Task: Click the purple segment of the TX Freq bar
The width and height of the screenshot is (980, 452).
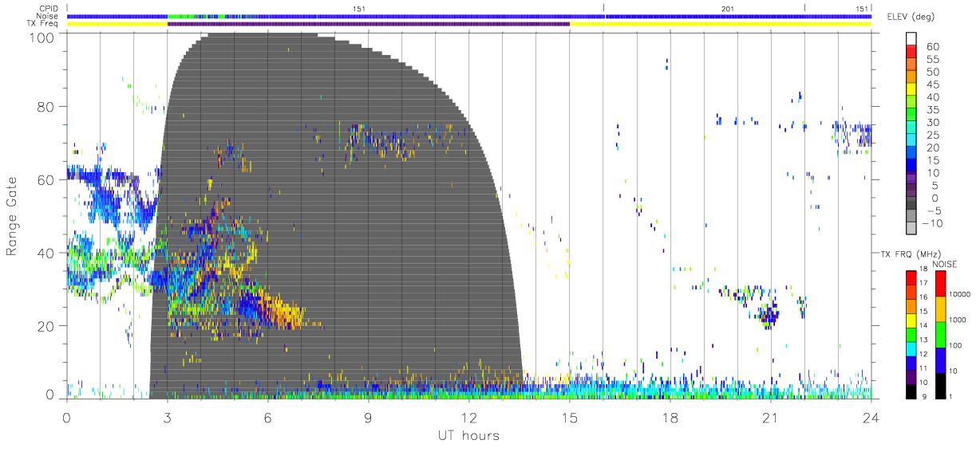Action: (369, 24)
